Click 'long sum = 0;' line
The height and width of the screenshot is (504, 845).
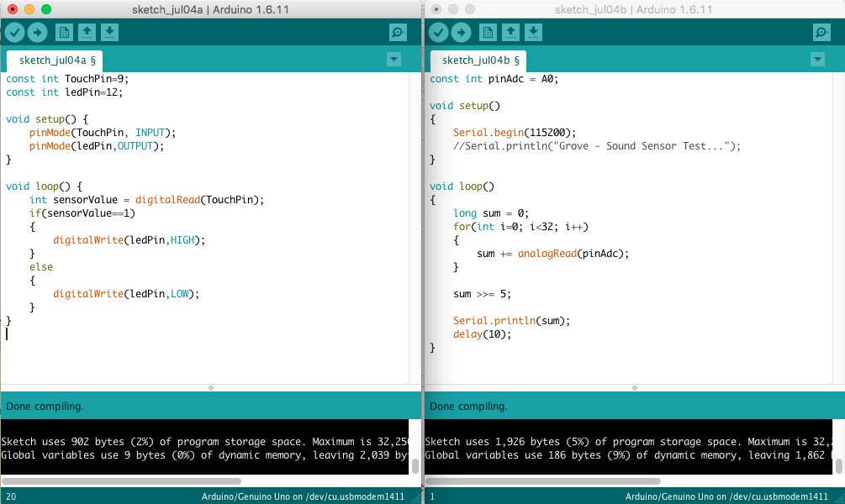491,213
